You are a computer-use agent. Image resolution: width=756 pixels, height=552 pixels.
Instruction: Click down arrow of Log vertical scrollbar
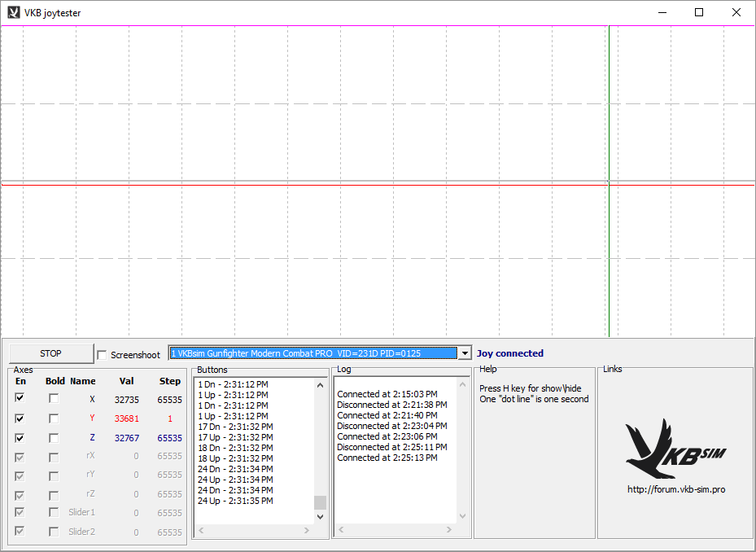coord(463,516)
